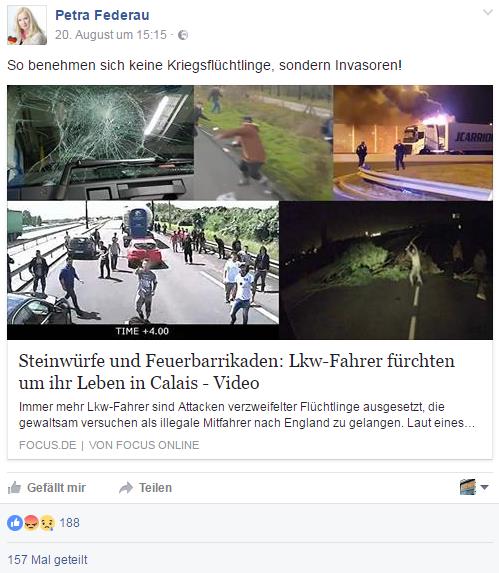Open the Steinwürfe und Feuerbarrikaden article headline
This screenshot has width=499, height=573.
click(237, 372)
